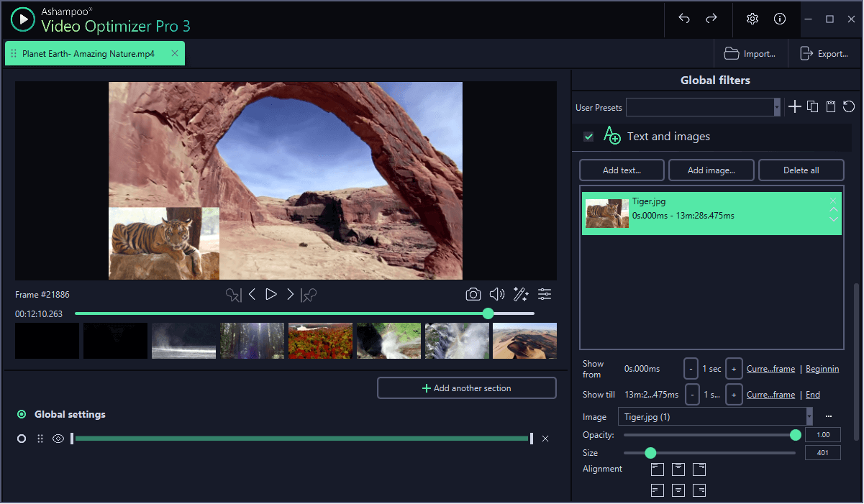864x504 pixels.
Task: Open the audio volume control
Action: click(x=496, y=294)
